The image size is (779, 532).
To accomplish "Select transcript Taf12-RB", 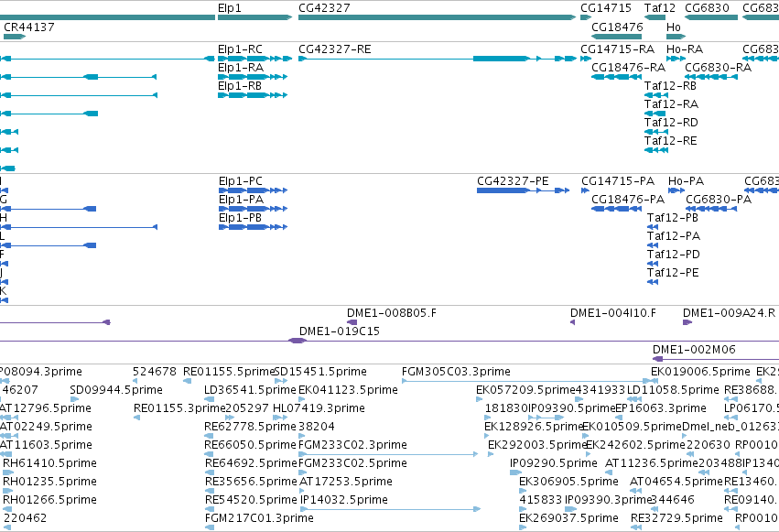I will (656, 95).
